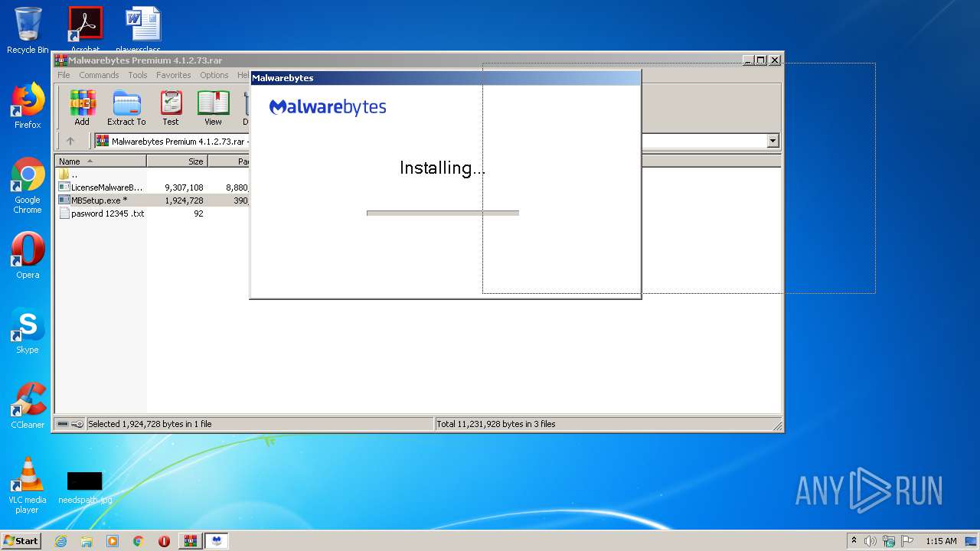Launch the CCleaner desktop shortcut
The height and width of the screenshot is (551, 980).
point(28,406)
